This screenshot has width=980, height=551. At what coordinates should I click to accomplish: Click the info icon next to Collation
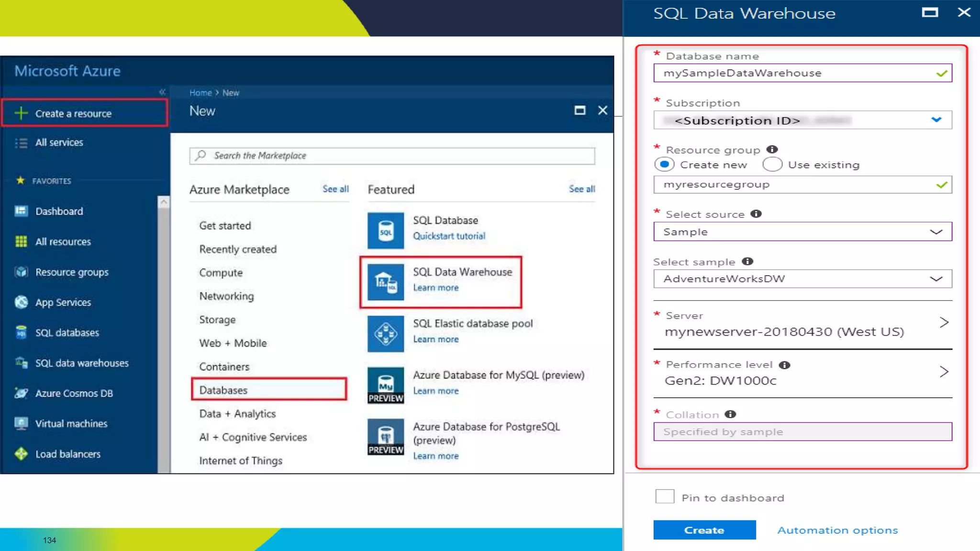730,414
